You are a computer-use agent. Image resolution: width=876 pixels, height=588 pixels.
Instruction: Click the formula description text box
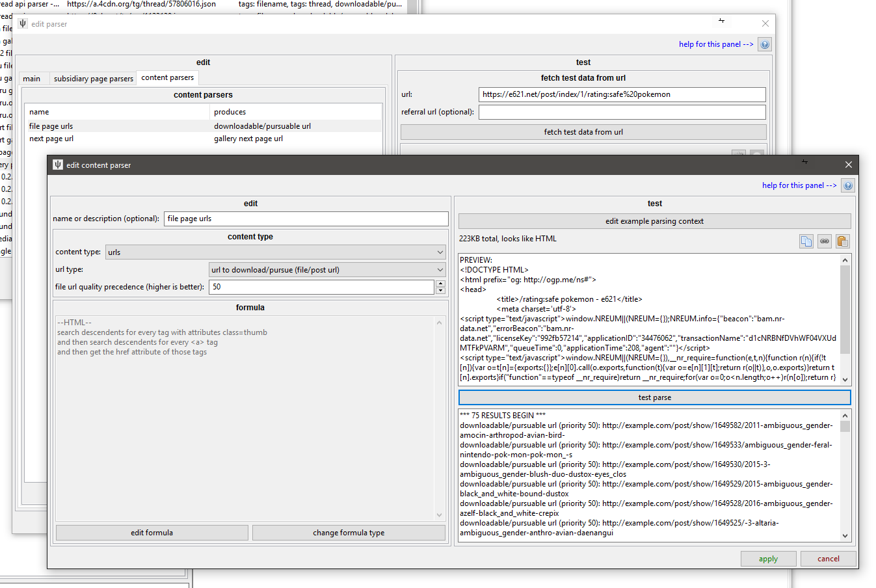click(250, 418)
